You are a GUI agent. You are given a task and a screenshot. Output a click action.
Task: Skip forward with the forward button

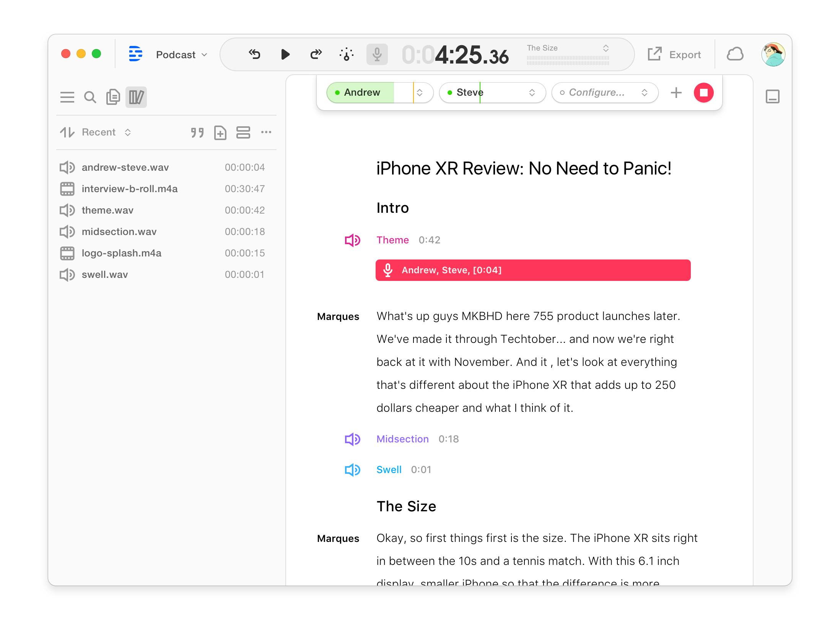coord(316,54)
